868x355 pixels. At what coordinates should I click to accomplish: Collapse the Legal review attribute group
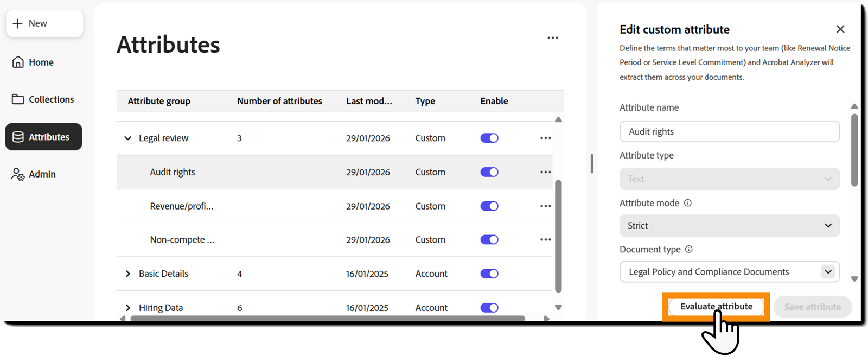(x=127, y=138)
